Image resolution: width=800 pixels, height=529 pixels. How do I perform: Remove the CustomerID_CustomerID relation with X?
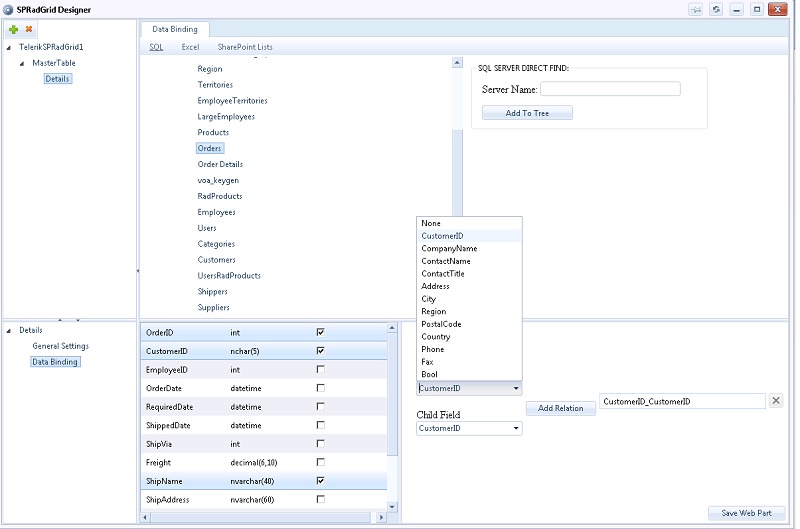pos(776,400)
